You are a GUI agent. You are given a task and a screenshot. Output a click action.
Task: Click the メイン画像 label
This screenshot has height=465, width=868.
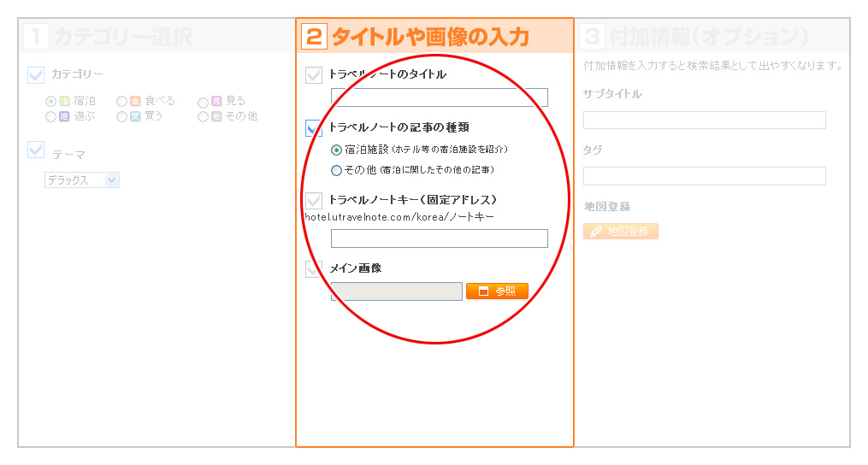click(356, 268)
